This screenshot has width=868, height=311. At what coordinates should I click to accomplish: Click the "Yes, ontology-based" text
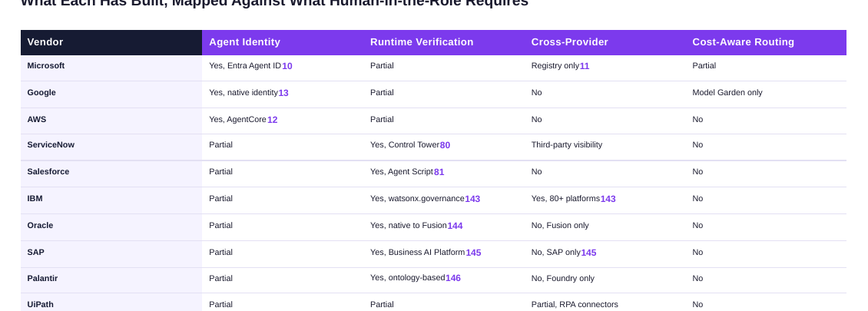(x=407, y=277)
